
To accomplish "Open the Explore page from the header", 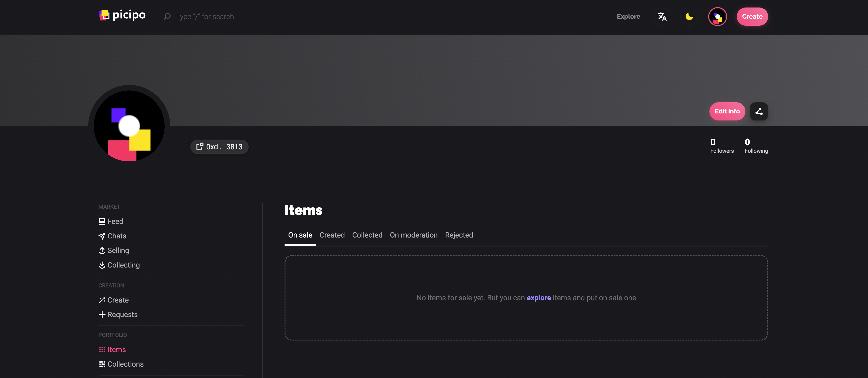I will pyautogui.click(x=628, y=17).
